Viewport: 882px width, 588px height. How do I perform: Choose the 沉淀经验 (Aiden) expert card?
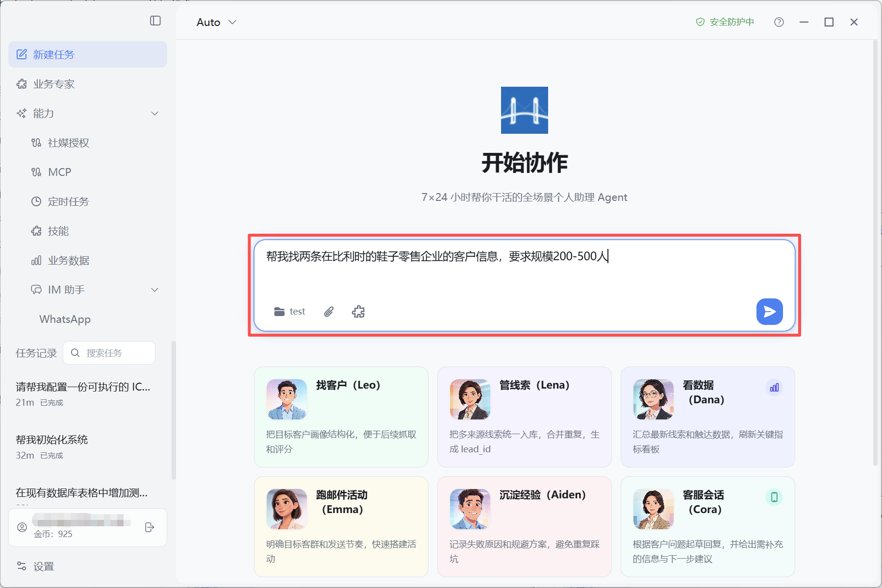525,527
